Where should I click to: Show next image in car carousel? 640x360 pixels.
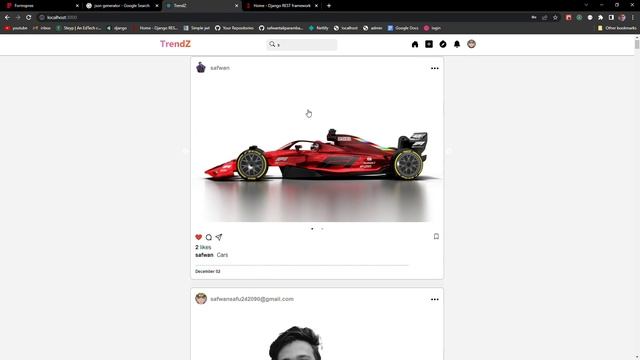click(448, 151)
